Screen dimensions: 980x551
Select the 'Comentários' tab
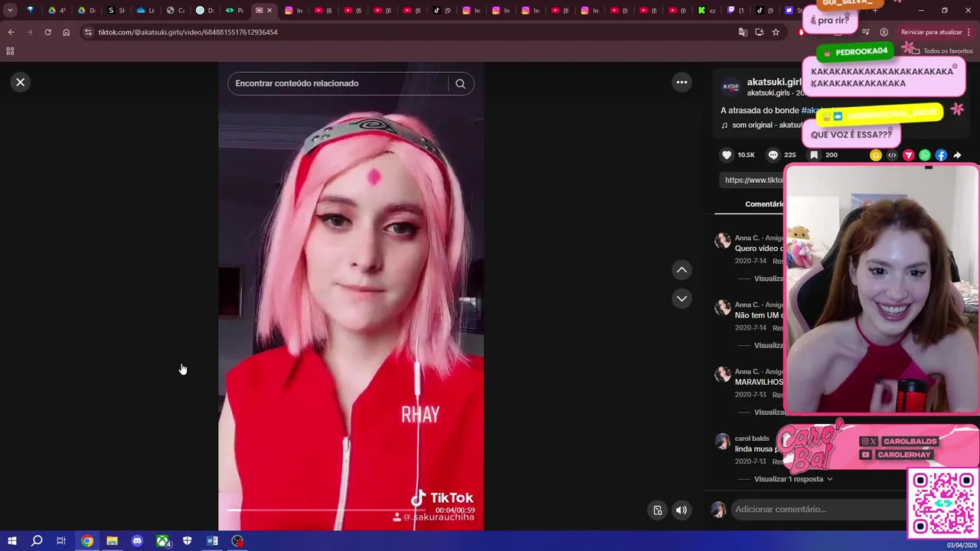click(765, 204)
